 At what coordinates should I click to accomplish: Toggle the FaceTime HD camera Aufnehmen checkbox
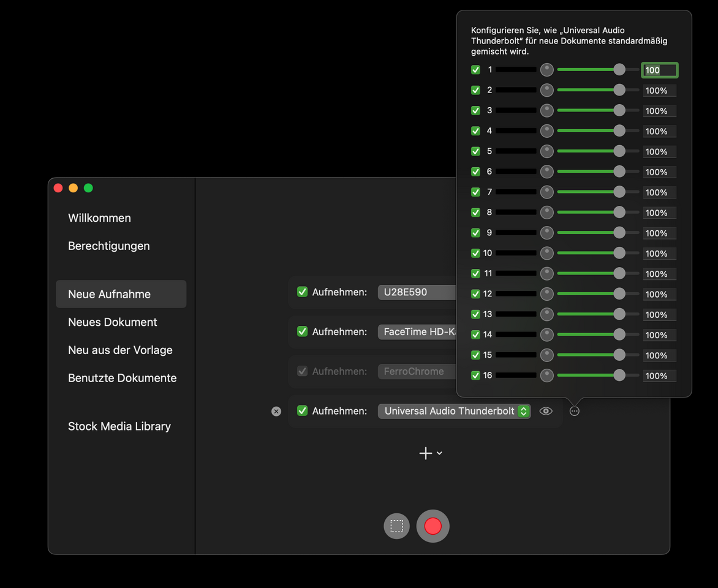click(x=302, y=331)
